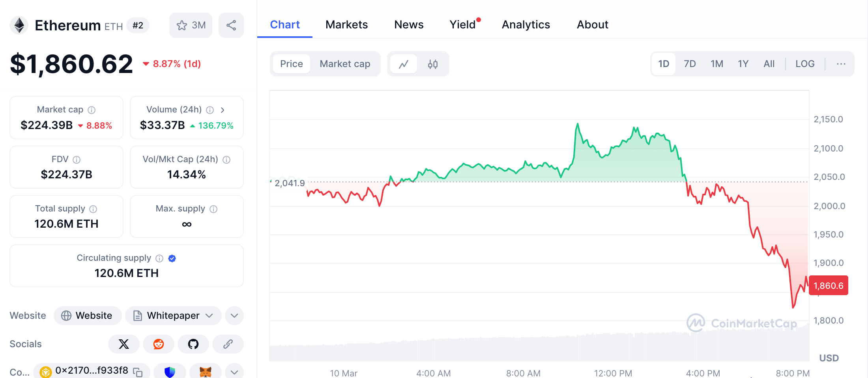Screen dimensions: 868x378
Task: Open Max. supply info icon
Action: [x=213, y=209]
